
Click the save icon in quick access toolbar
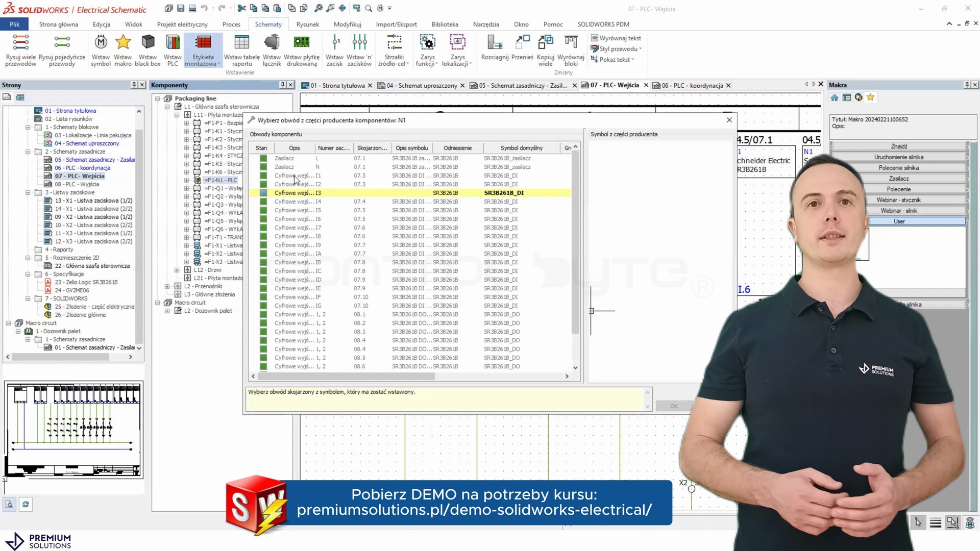(x=181, y=8)
